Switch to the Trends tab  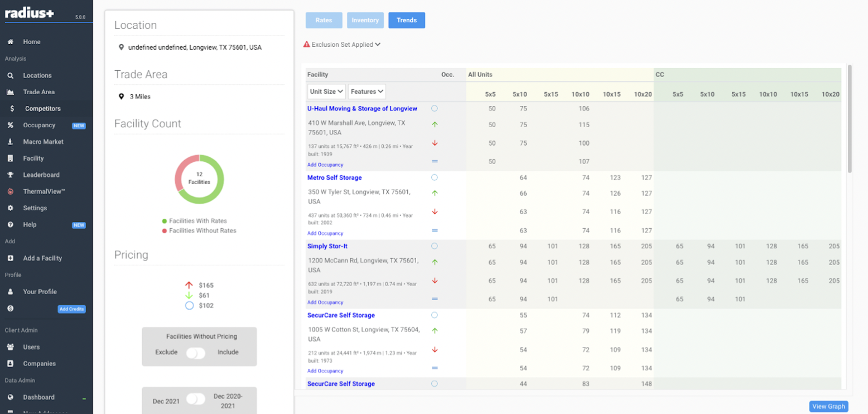point(407,20)
